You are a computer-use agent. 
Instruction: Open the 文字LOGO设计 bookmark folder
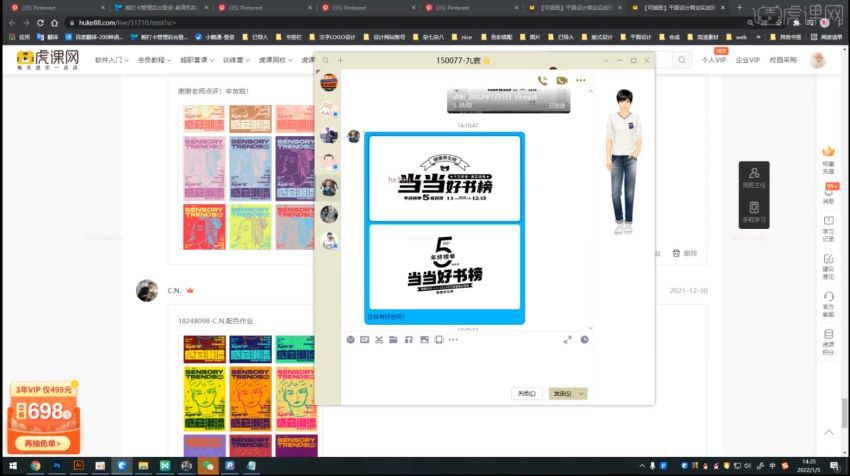click(x=332, y=37)
